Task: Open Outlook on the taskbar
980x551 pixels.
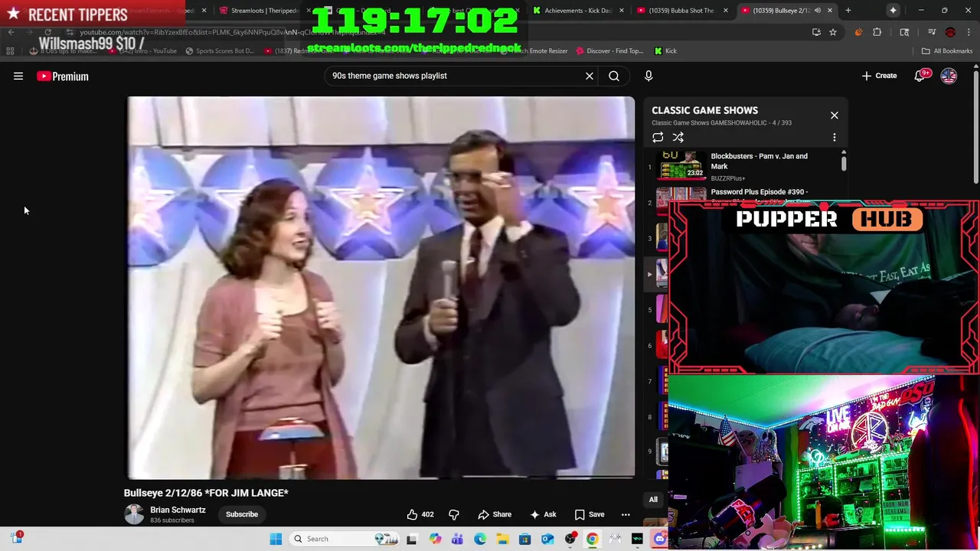Action: (547, 539)
